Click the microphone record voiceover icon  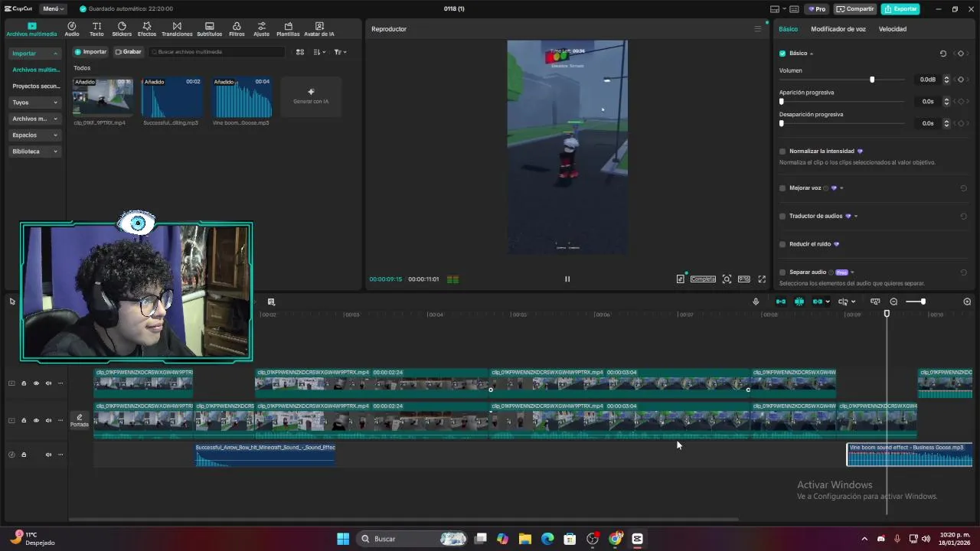pos(756,302)
